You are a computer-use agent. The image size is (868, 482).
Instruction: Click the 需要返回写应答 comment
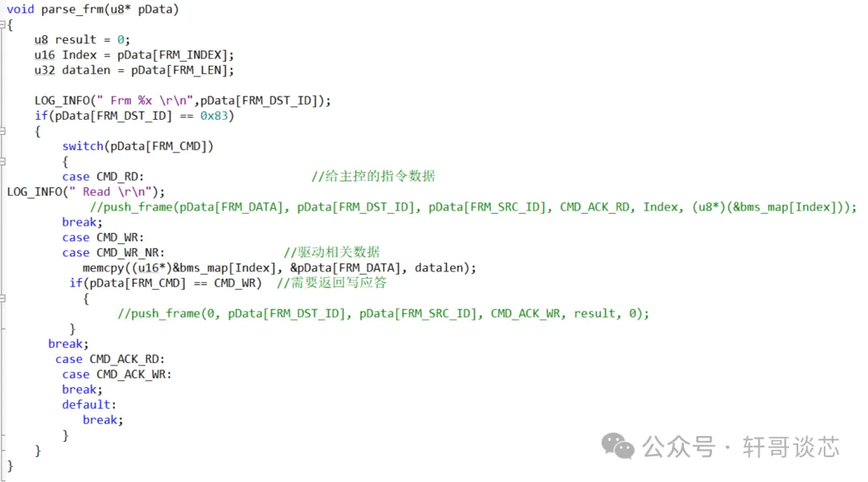pos(332,284)
